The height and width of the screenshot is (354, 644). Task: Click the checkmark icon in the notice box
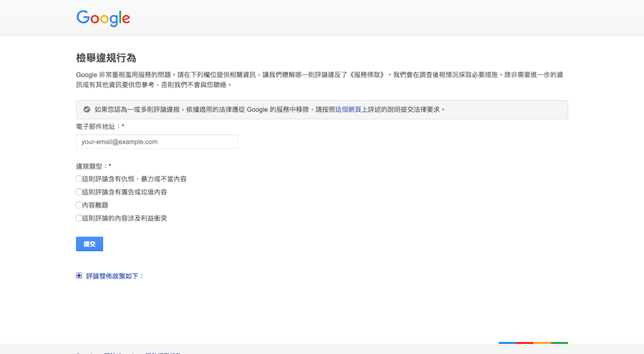(87, 110)
